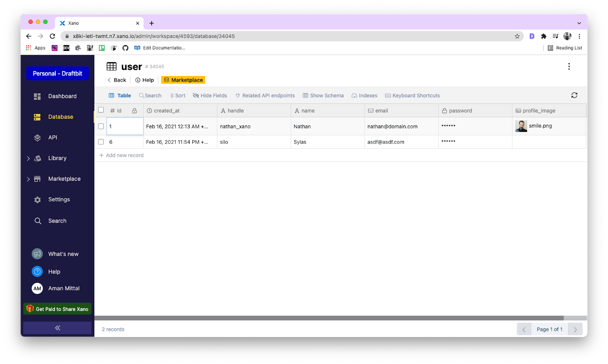
Task: Open Settings gear in sidebar
Action: (x=37, y=200)
